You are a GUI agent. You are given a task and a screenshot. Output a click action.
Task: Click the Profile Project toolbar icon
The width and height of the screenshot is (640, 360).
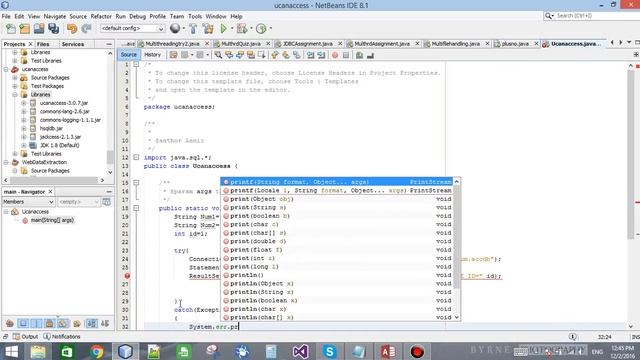(261, 29)
